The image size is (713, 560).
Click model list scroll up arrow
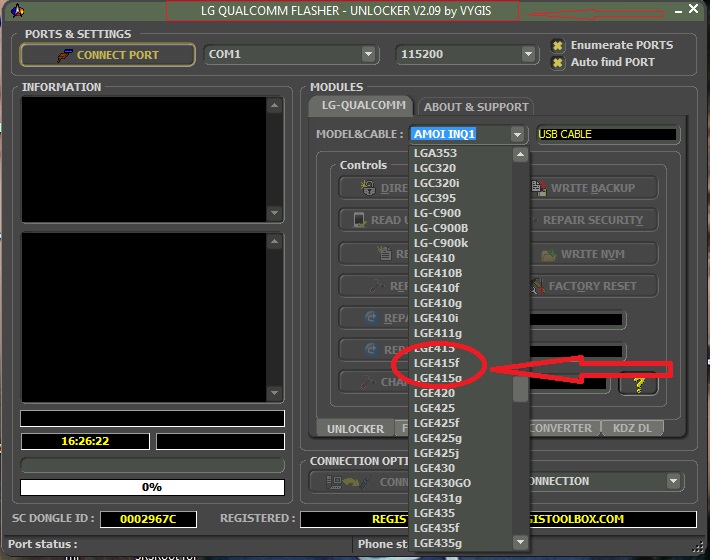520,155
